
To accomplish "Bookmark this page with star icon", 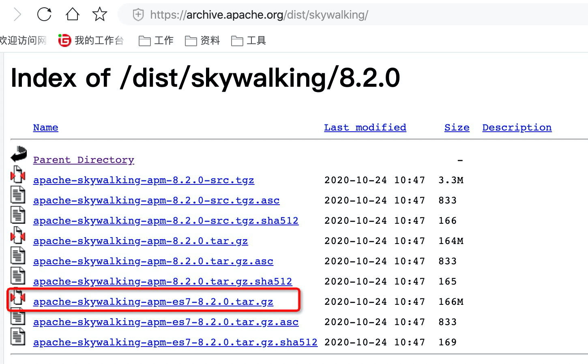I will [x=100, y=14].
